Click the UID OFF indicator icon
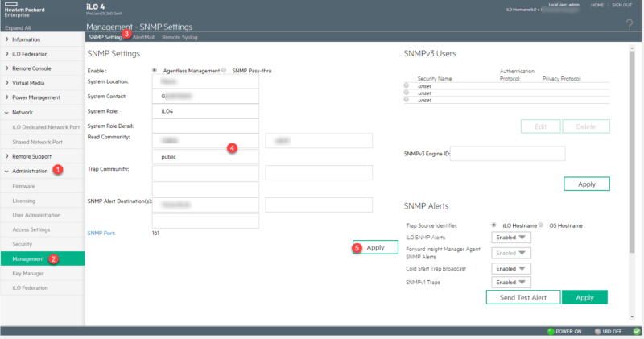Image resolution: width=644 pixels, height=339 pixels. coord(597,331)
